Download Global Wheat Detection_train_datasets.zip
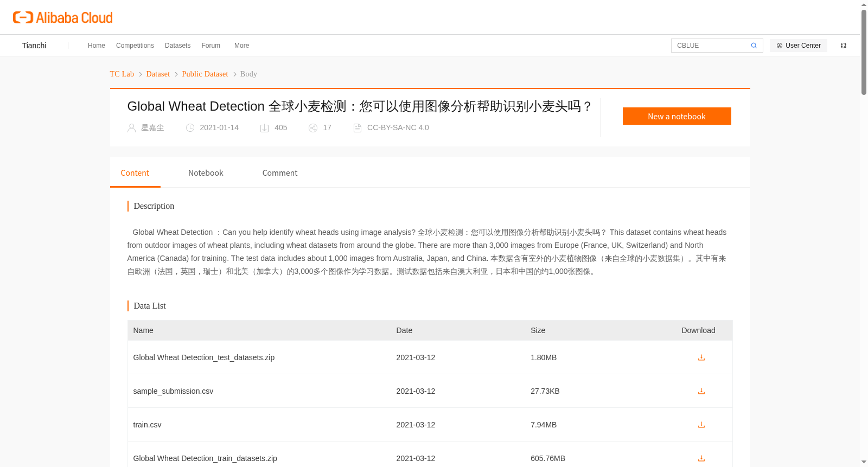 pyautogui.click(x=701, y=458)
